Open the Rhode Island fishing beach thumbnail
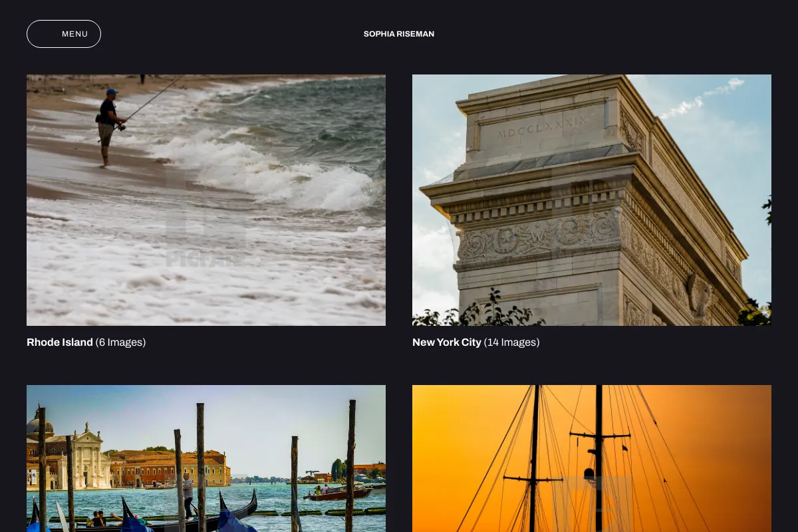The width and height of the screenshot is (798, 532). pyautogui.click(x=206, y=200)
